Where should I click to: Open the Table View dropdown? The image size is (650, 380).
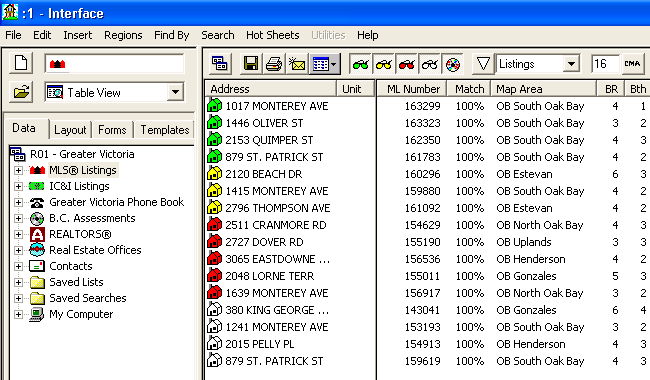tap(175, 92)
